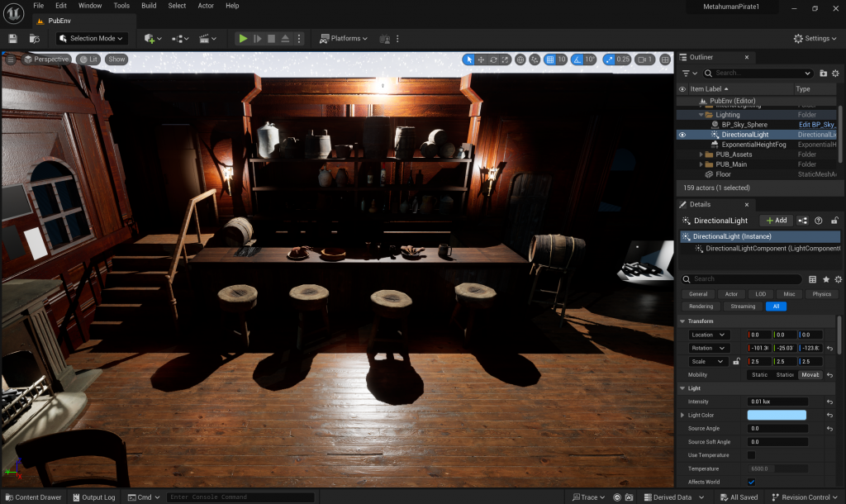Open the quick add actor menu
The width and height of the screenshot is (846, 504).
[153, 38]
